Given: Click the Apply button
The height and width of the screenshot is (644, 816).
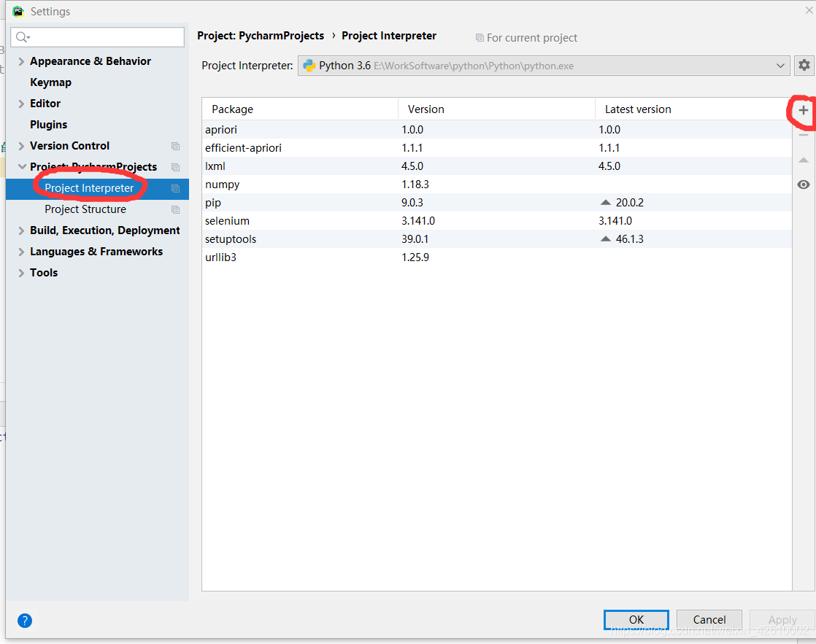Looking at the screenshot, I should (x=782, y=619).
